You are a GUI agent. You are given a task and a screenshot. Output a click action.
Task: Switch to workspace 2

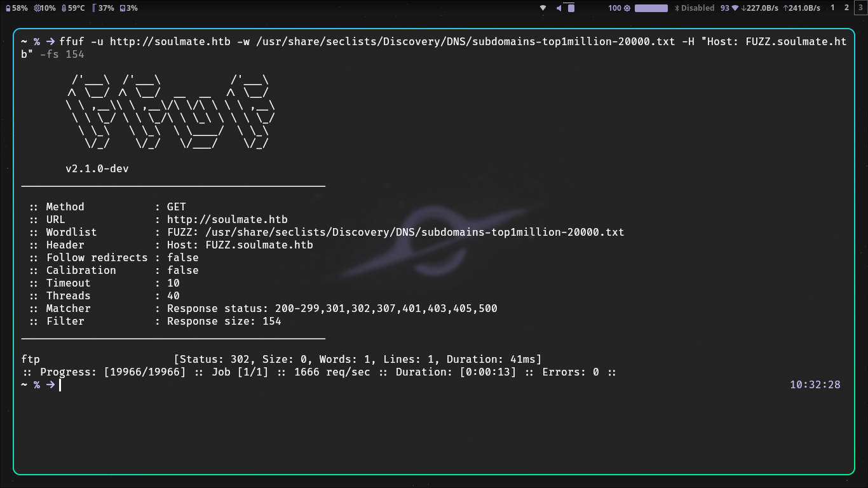pos(846,8)
